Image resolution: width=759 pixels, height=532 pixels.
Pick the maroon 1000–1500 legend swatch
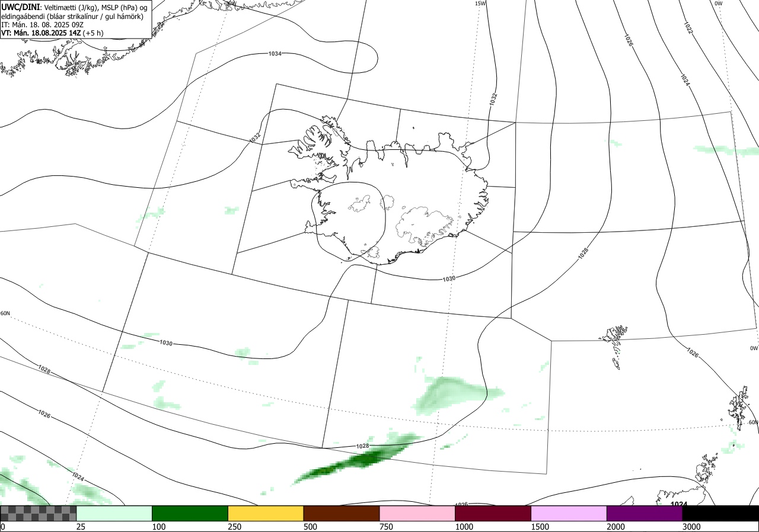click(x=493, y=513)
